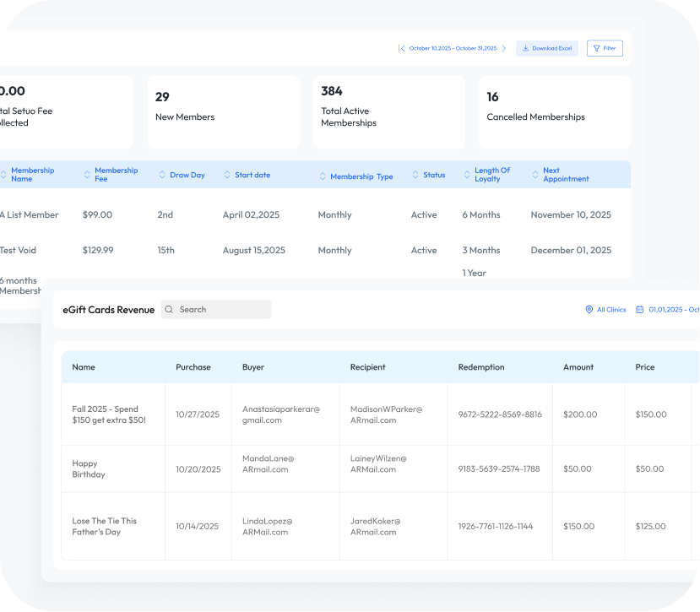Sort by Length Of Loyalty arrows
The width and height of the screenshot is (700, 612).
pos(467,175)
